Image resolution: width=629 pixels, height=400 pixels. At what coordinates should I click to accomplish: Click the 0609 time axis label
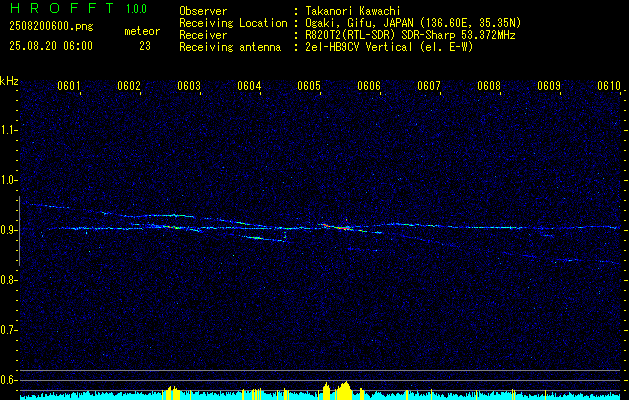point(549,86)
